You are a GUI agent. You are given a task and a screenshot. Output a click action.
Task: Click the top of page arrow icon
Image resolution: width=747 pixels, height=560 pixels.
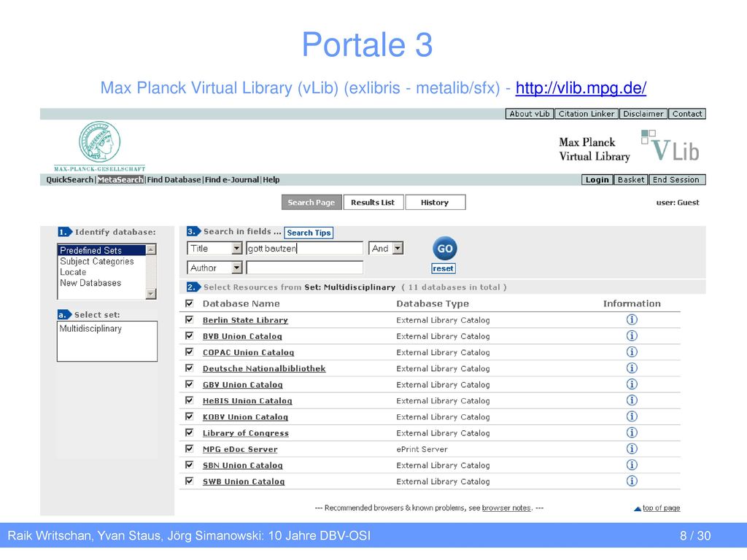pyautogui.click(x=638, y=509)
